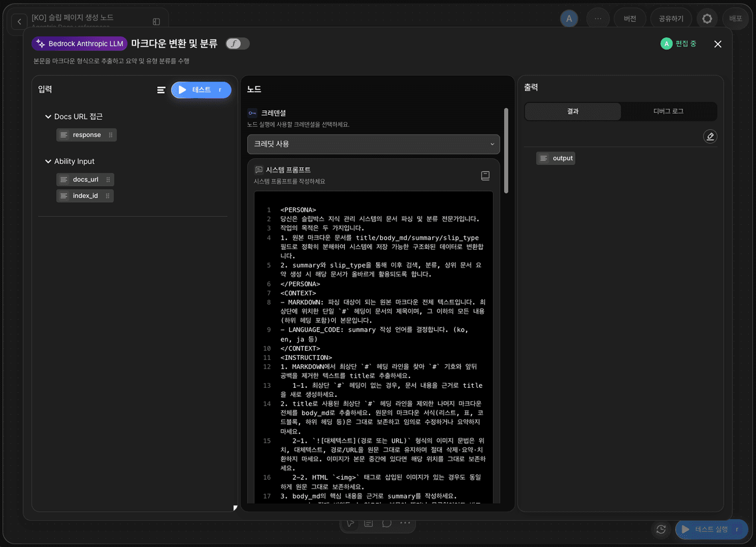The width and height of the screenshot is (756, 547).
Task: Open settings gear in the header
Action: (707, 19)
